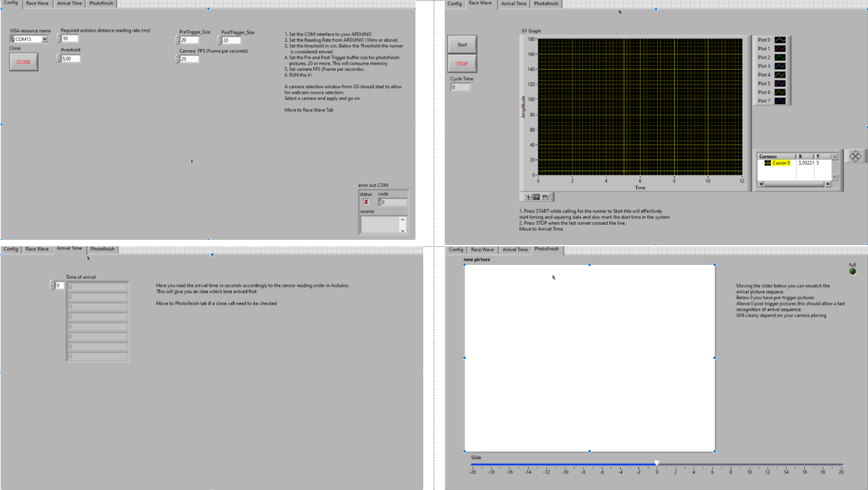The height and width of the screenshot is (490, 868).
Task: Open Race Wave tab in the Config panel
Action: click(37, 3)
